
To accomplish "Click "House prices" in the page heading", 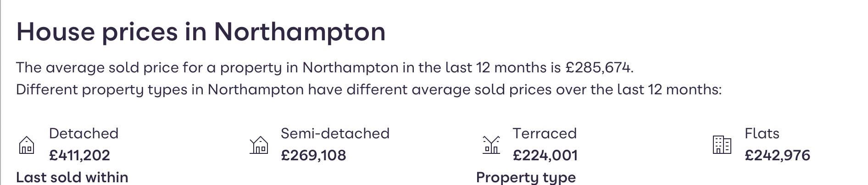I will click(97, 32).
